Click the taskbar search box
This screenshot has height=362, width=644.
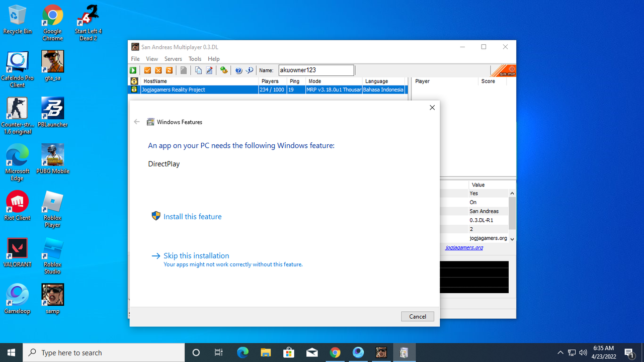pyautogui.click(x=104, y=352)
